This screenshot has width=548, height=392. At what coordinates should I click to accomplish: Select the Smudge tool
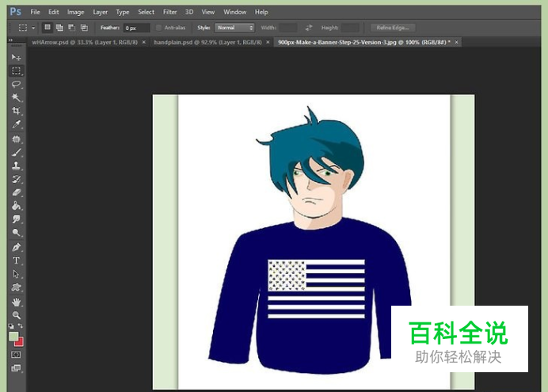coord(16,219)
